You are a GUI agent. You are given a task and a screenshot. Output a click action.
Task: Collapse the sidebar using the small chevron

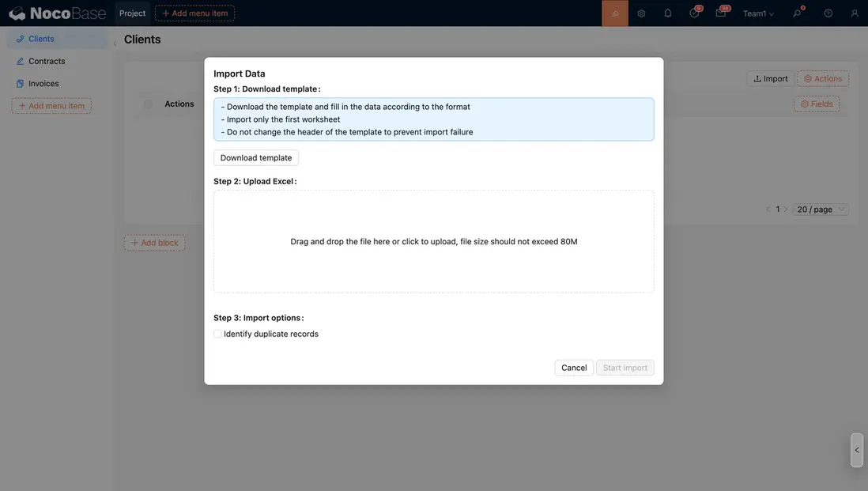(x=115, y=43)
